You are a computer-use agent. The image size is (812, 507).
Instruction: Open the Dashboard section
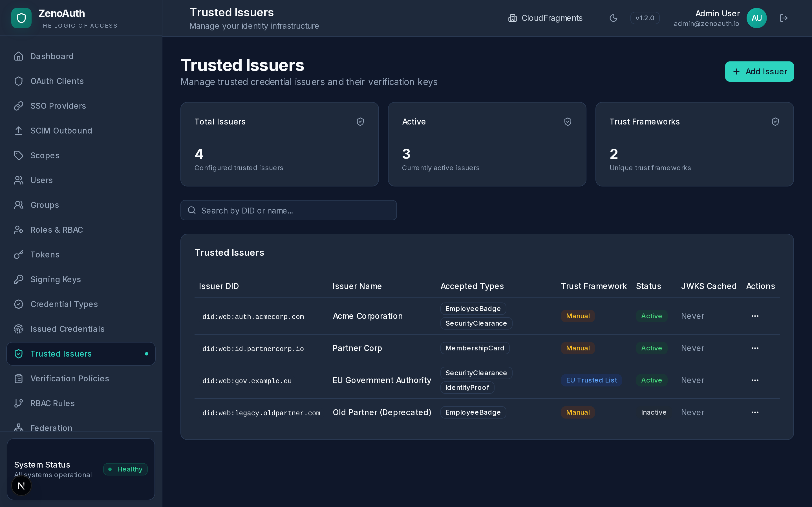52,56
